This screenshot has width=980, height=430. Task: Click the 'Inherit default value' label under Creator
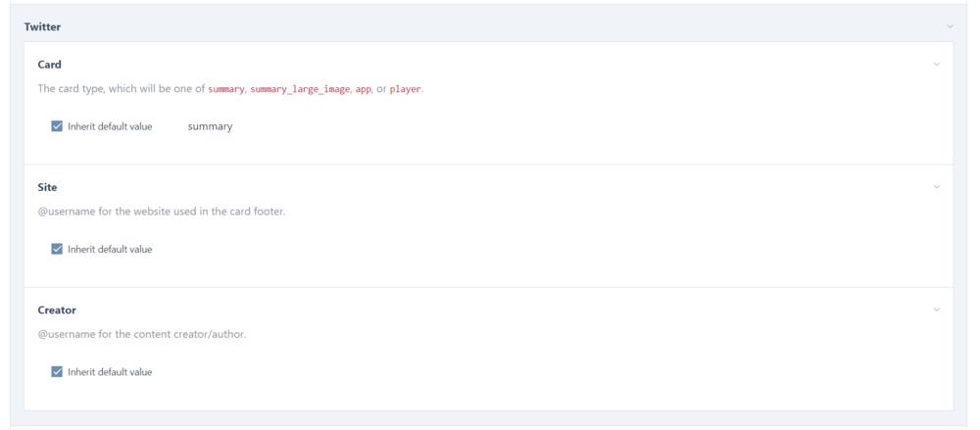coord(110,372)
